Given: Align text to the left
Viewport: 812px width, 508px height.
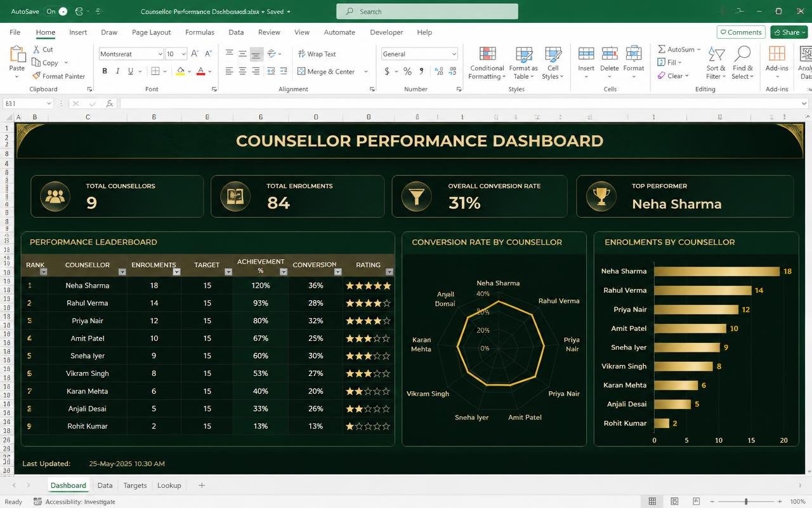Looking at the screenshot, I should [x=229, y=72].
